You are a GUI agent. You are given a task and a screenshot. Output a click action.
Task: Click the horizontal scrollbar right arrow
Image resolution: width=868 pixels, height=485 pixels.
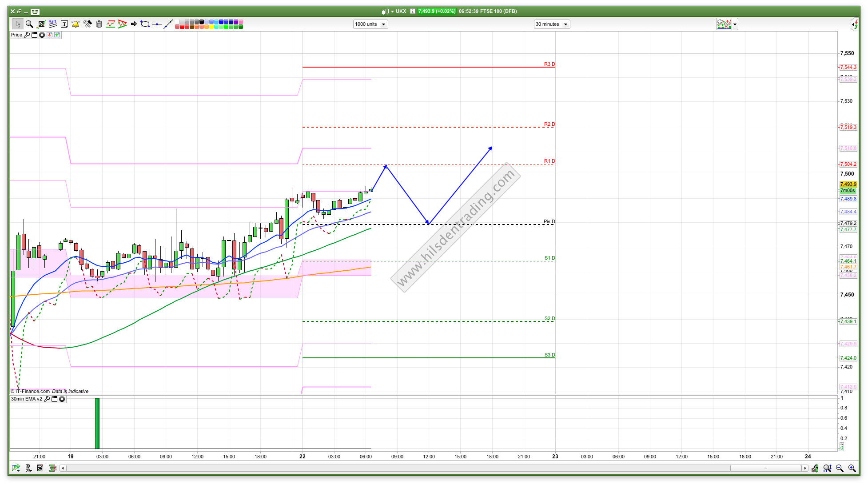pyautogui.click(x=804, y=468)
